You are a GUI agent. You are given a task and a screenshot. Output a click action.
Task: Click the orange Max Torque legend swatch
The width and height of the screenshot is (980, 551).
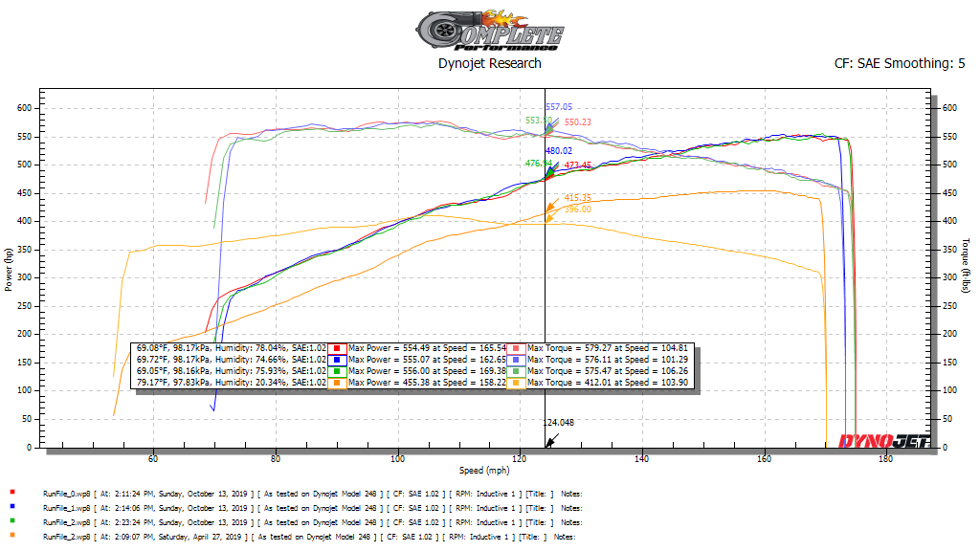click(x=516, y=383)
